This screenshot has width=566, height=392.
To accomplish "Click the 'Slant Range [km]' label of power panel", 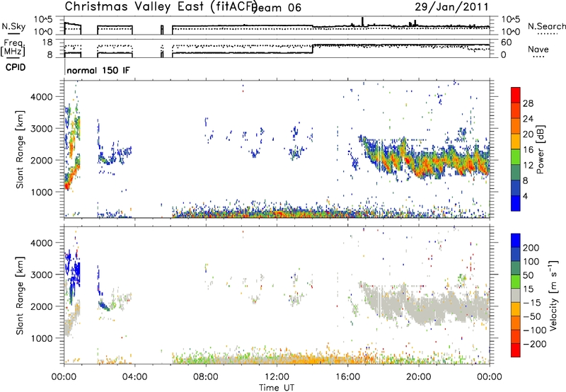I will [20, 149].
